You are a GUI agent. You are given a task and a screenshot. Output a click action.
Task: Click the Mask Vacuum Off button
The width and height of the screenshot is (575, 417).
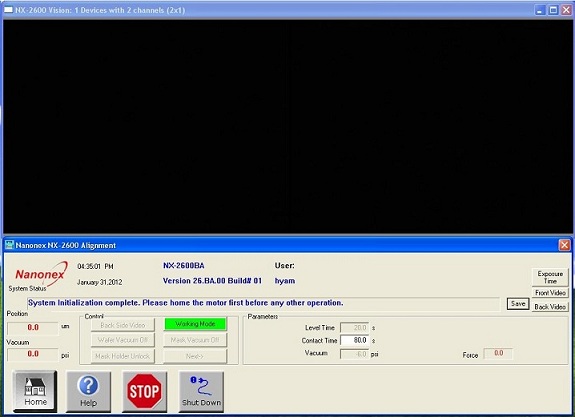click(195, 340)
